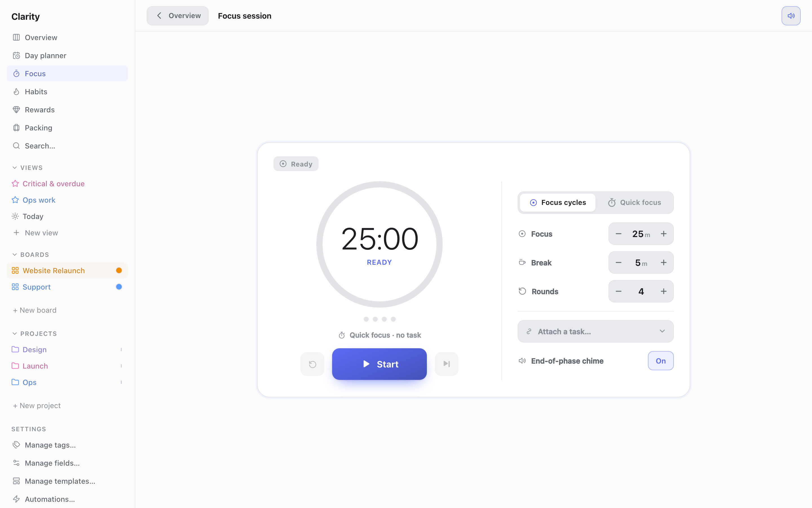Create a New view

(x=67, y=233)
